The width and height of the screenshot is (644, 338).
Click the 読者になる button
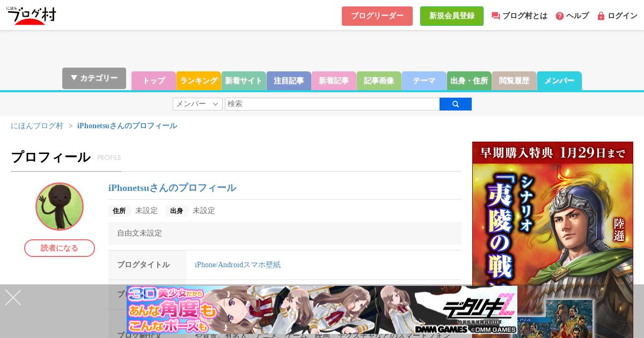pyautogui.click(x=60, y=248)
